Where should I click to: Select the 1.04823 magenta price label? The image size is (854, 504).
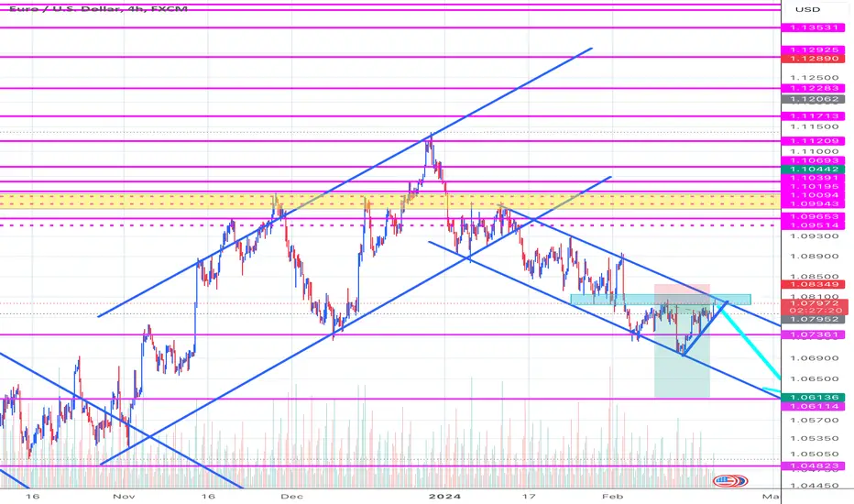coord(813,466)
